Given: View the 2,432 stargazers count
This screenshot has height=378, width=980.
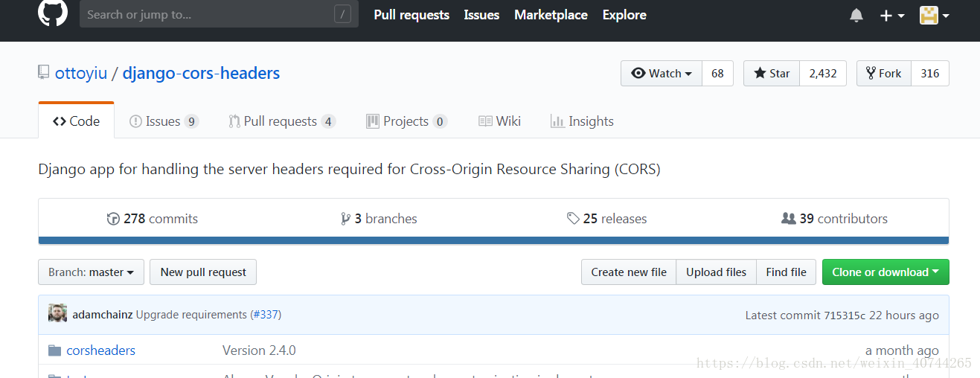Looking at the screenshot, I should tap(823, 73).
